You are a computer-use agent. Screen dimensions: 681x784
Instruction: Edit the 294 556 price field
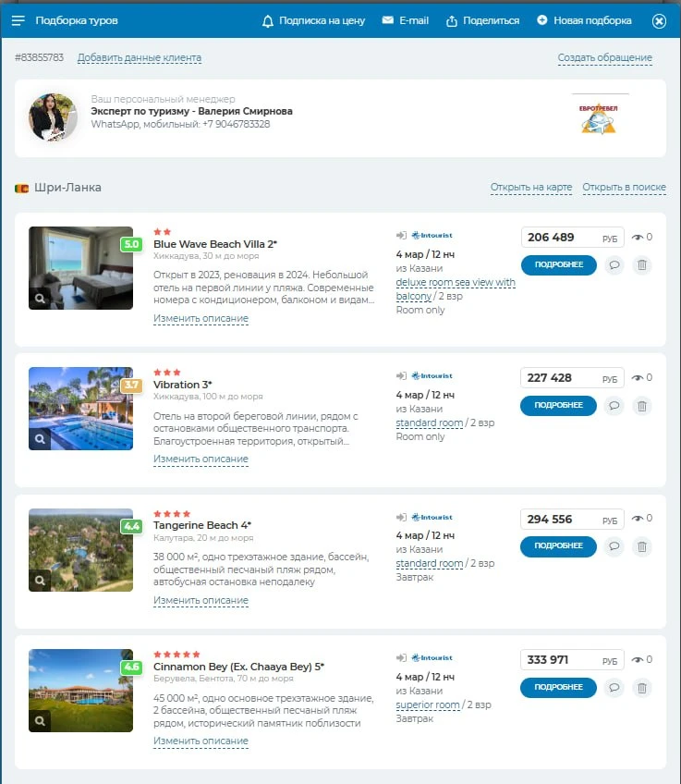[x=572, y=519]
